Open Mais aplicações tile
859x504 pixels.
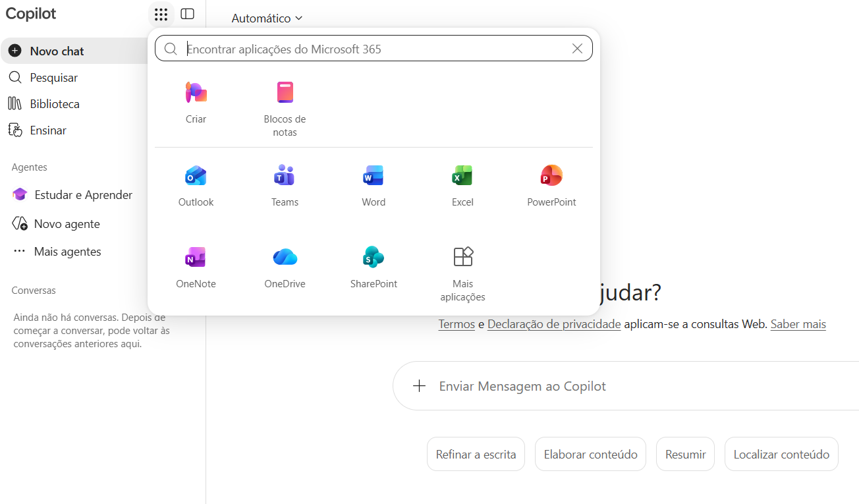463,273
